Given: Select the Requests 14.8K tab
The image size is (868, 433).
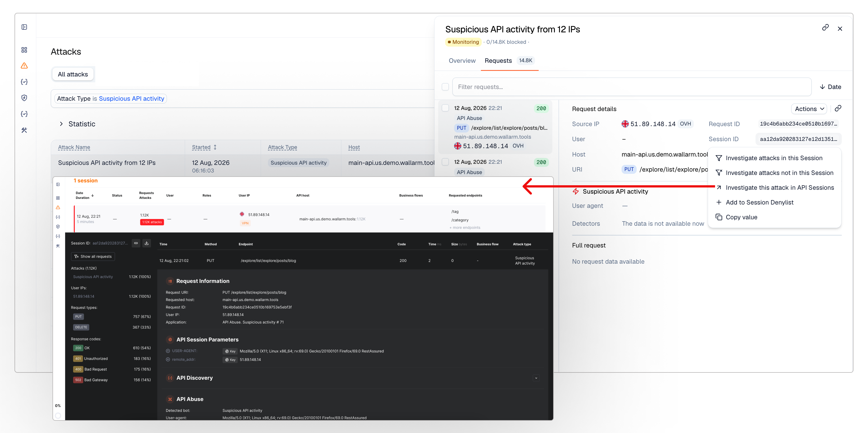Looking at the screenshot, I should 509,61.
